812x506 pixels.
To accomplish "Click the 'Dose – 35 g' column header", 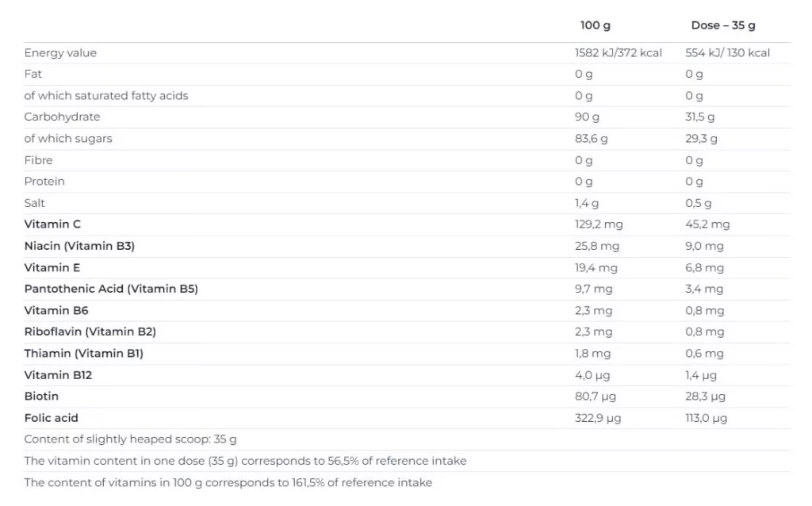I will pyautogui.click(x=723, y=25).
